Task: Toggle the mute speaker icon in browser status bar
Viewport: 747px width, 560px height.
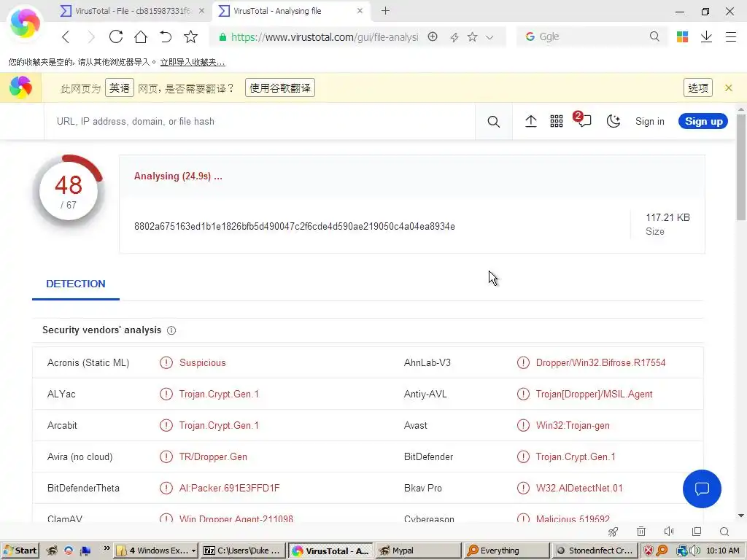Action: [669, 532]
